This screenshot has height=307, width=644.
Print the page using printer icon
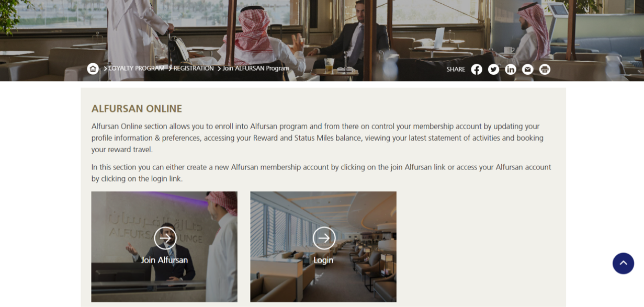click(x=545, y=69)
